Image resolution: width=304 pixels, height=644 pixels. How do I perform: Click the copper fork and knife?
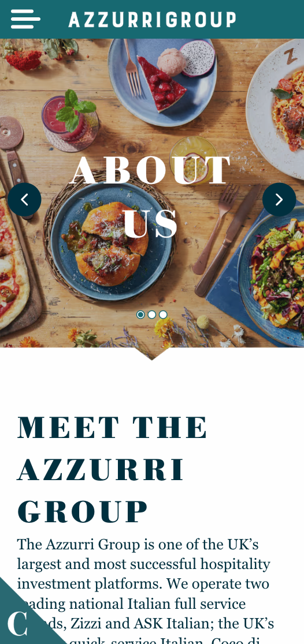(x=226, y=238)
